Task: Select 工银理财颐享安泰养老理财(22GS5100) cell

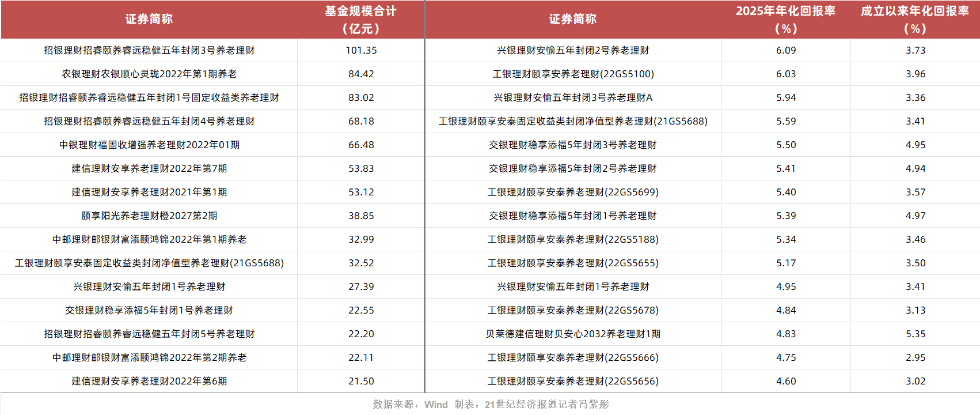Action: [573, 74]
